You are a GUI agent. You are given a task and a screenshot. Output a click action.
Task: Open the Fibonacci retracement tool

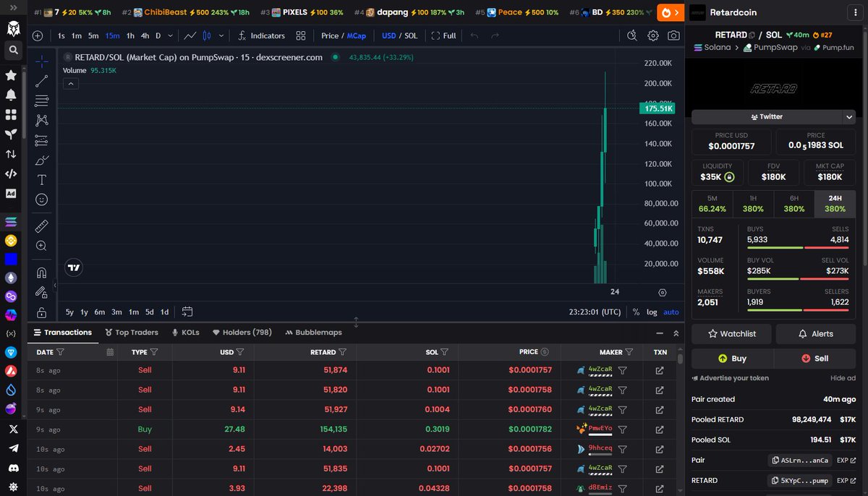(x=41, y=101)
